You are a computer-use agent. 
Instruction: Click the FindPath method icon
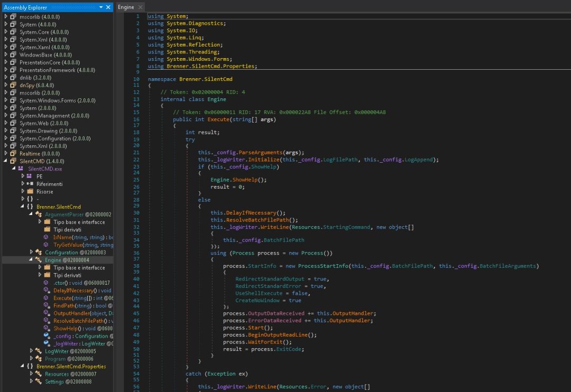(x=47, y=305)
